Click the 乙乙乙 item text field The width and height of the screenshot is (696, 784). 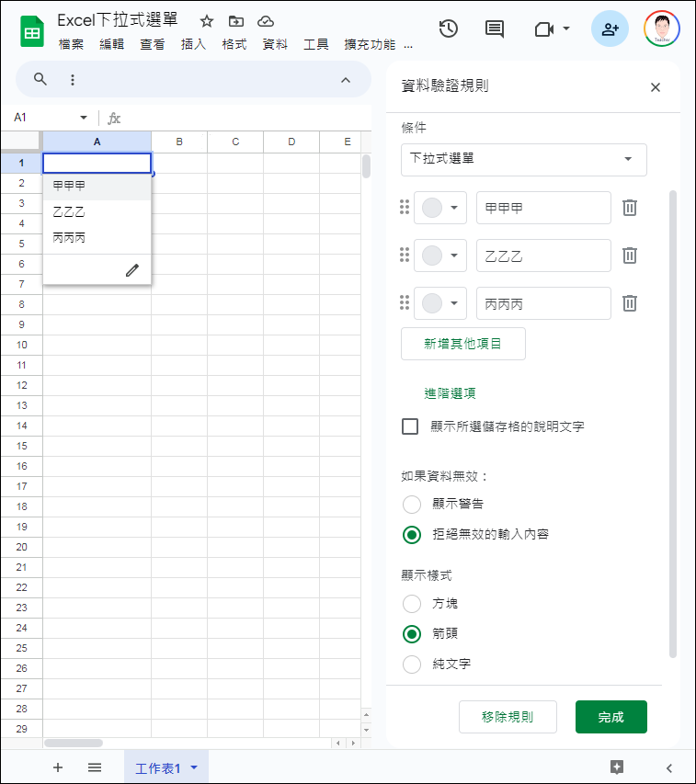coord(543,256)
